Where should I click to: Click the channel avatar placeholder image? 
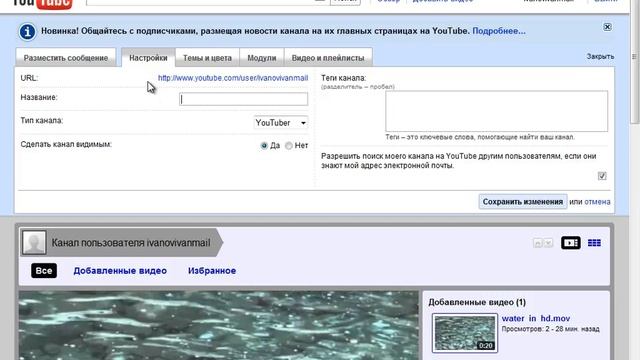pyautogui.click(x=34, y=242)
